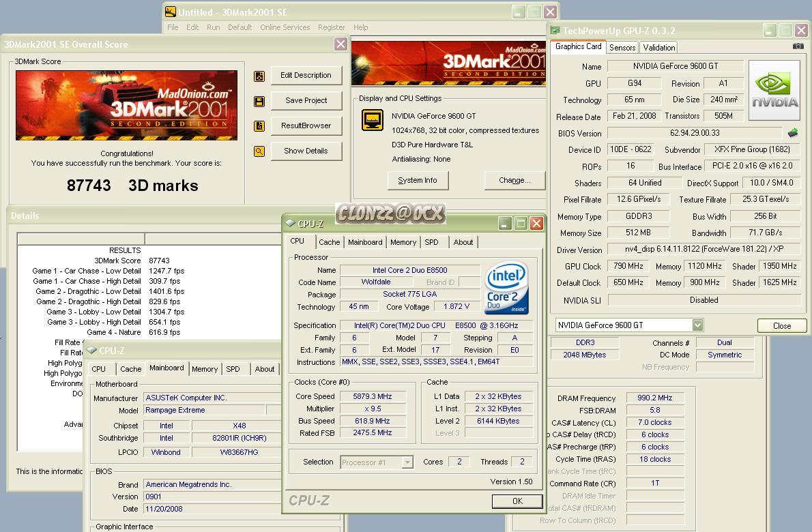Screen dimensions: 812x532
Task: Click the 3DMark2001 title bar icon
Action: pyautogui.click(x=171, y=12)
